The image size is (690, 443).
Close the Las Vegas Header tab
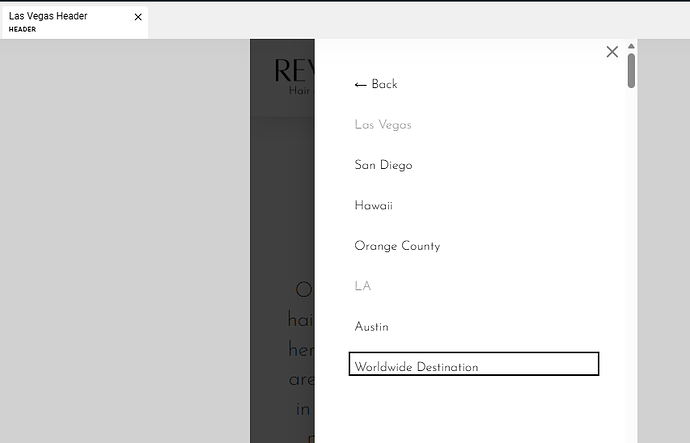(x=138, y=17)
